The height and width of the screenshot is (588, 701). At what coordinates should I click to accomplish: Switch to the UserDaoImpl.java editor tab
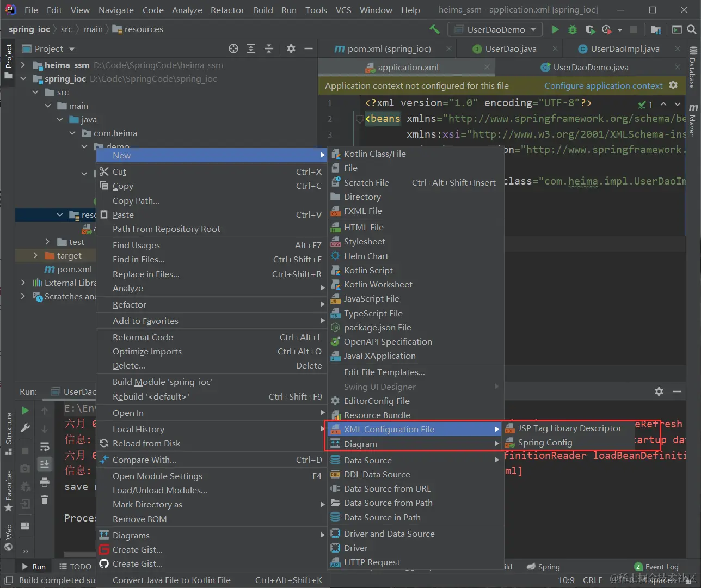[624, 48]
